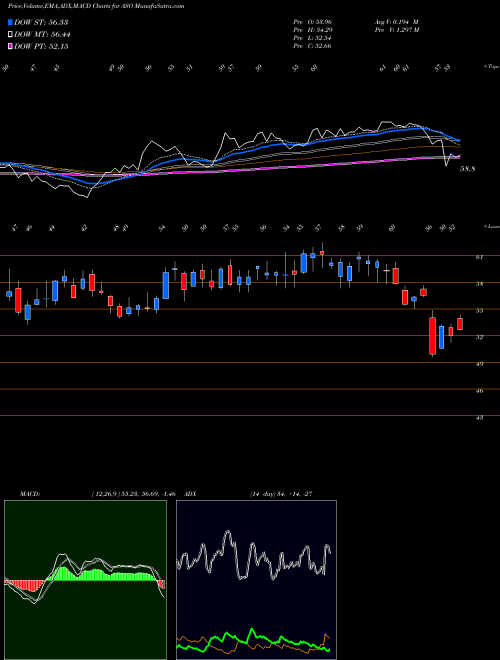Click the white DOW MT legend swatch
The image size is (500, 660).
tap(10, 35)
